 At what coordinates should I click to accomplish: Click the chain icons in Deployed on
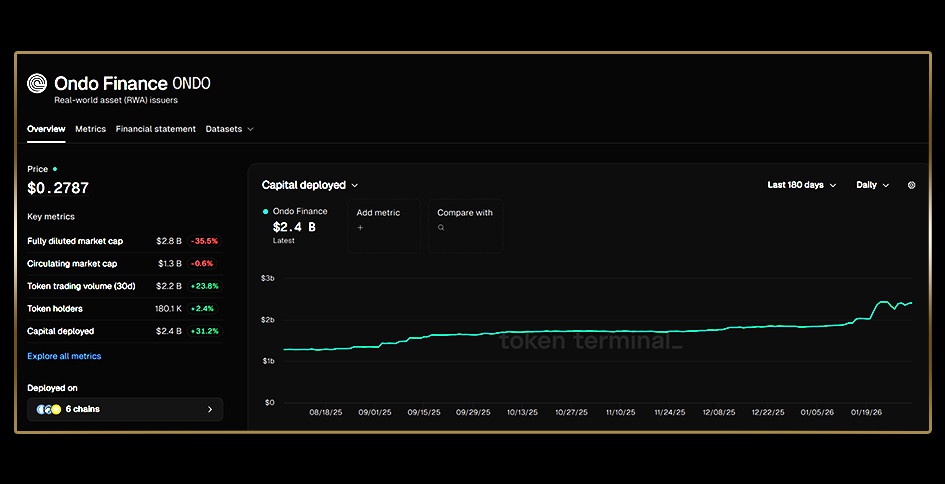pyautogui.click(x=46, y=409)
